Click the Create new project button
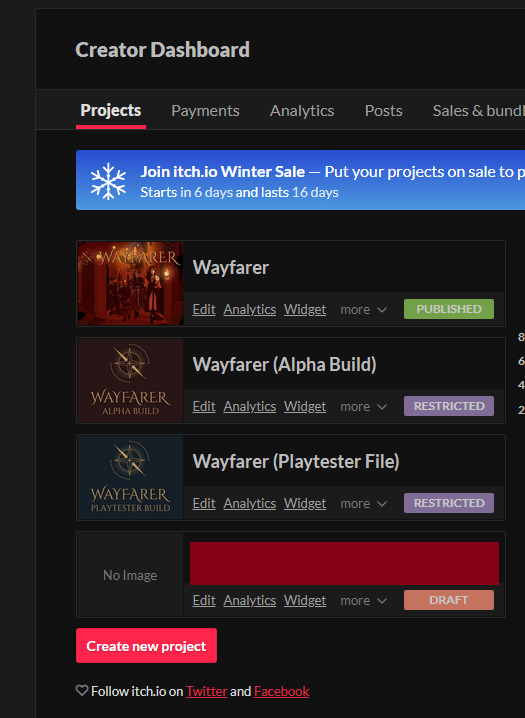Viewport: 525px width, 718px height. pyautogui.click(x=146, y=646)
